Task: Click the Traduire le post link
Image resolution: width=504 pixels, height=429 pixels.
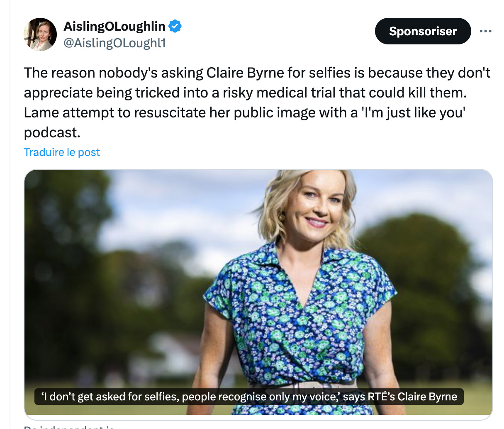Action: pos(62,152)
